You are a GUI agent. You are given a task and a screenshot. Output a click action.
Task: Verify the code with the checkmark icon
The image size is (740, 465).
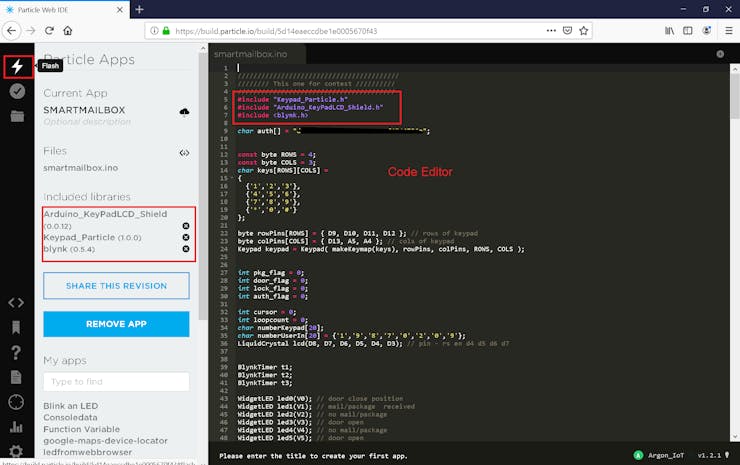coord(17,91)
